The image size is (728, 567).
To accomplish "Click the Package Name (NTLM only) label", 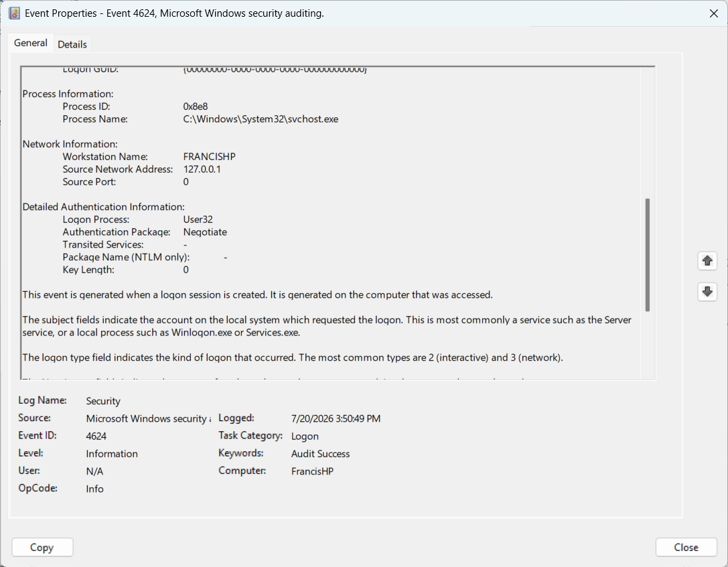I will [127, 257].
